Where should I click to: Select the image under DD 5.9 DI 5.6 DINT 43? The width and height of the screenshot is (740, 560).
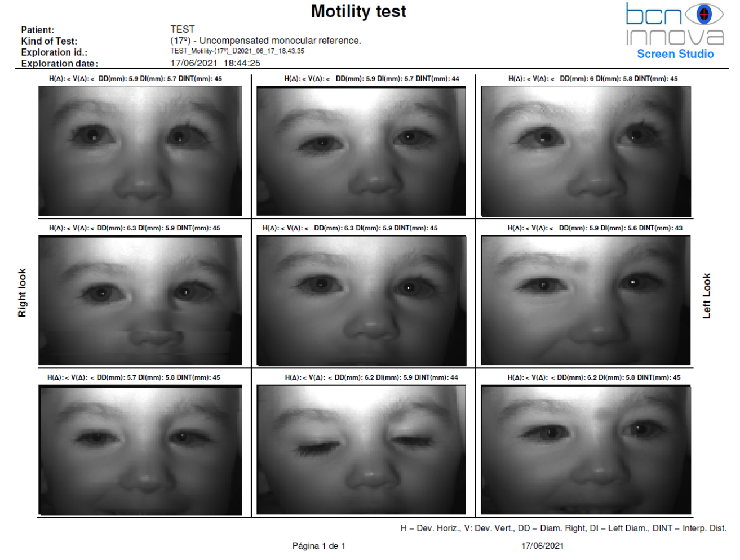pyautogui.click(x=585, y=300)
